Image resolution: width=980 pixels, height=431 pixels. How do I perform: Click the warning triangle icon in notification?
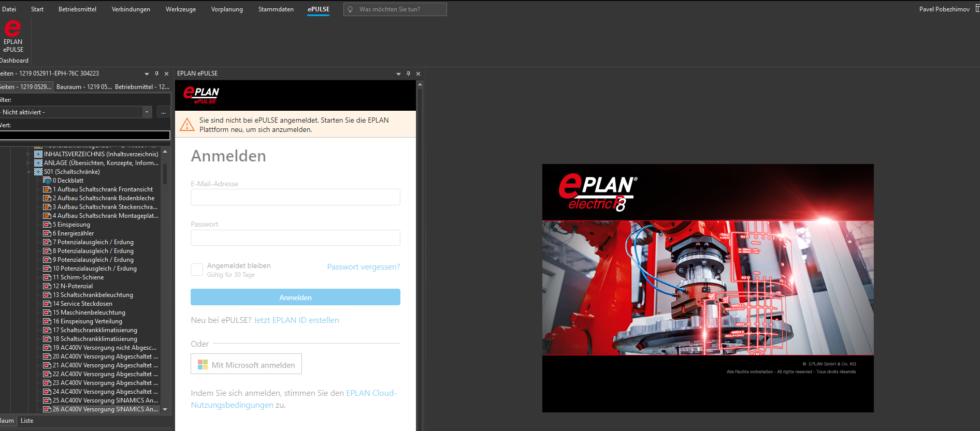coord(187,125)
